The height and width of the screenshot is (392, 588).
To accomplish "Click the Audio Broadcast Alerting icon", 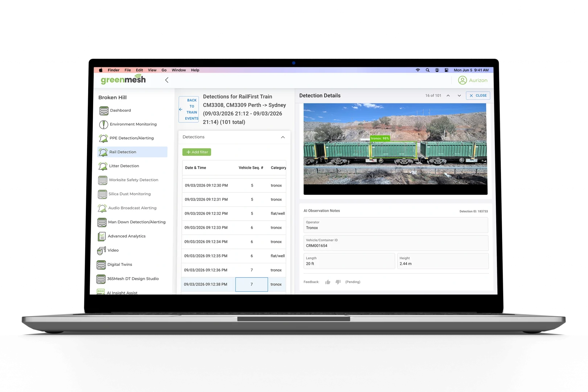I will point(102,208).
